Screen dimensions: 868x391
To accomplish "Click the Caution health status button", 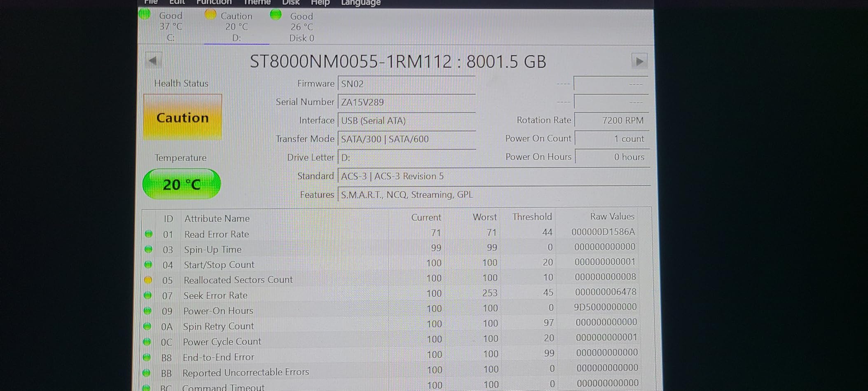I will coord(182,117).
